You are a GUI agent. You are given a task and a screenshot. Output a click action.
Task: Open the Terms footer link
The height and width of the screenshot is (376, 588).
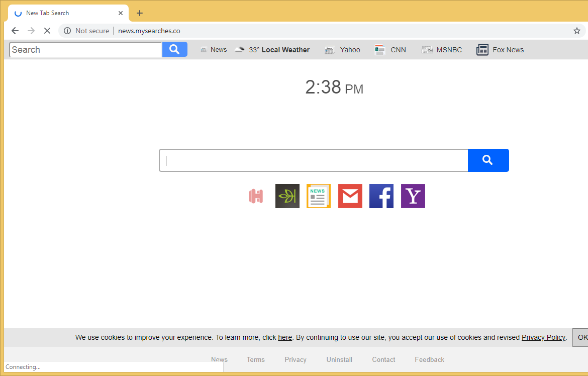256,359
